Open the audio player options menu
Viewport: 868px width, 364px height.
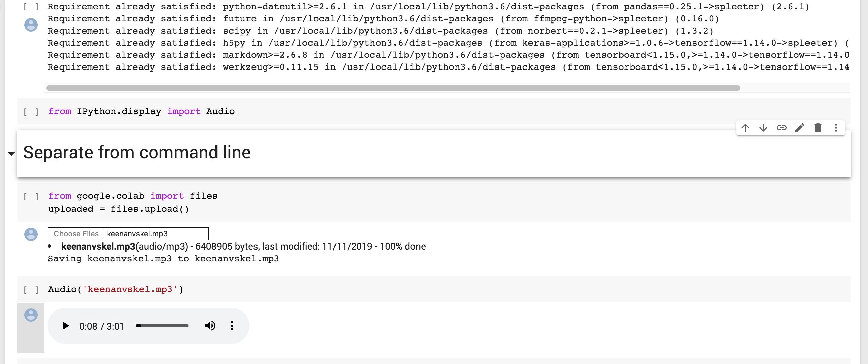232,325
